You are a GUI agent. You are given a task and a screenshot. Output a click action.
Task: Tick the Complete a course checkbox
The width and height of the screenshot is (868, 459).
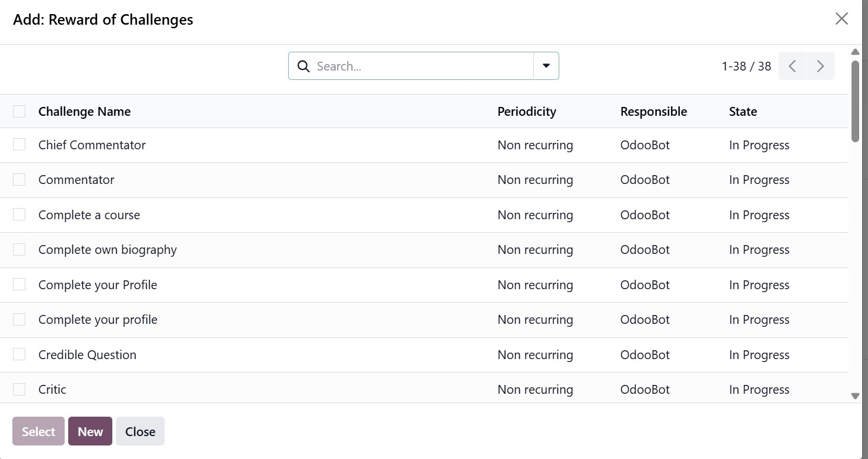click(x=19, y=215)
